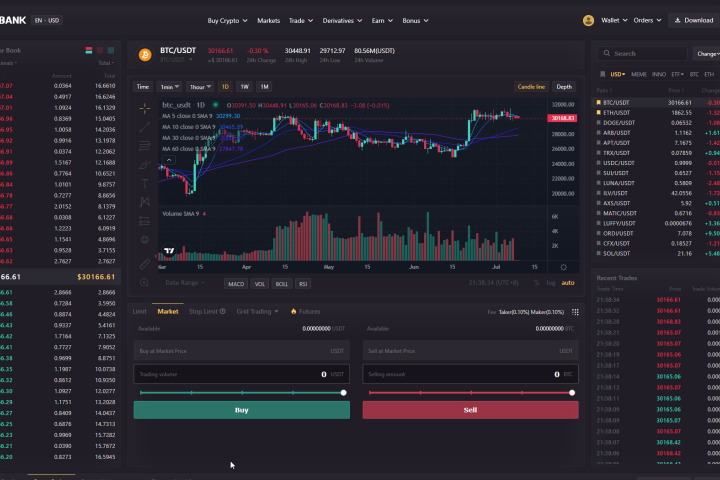Select the trend line drawing tool
720x480 pixels.
pos(145,127)
